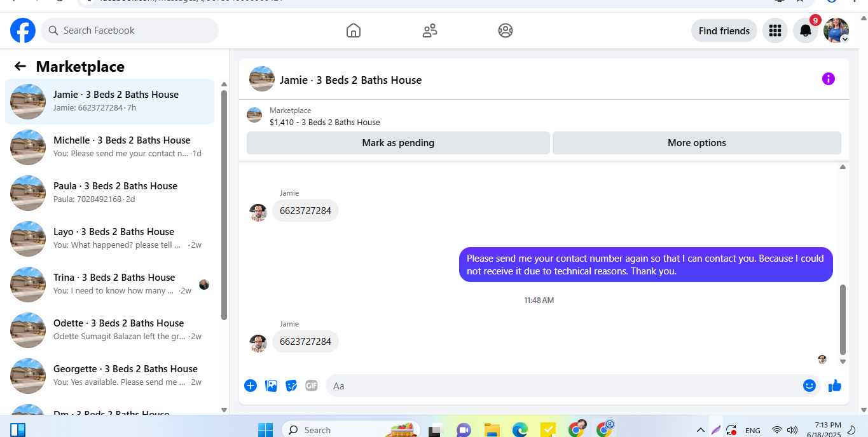Open the yellow sticky notes taskbar app
Screen dimensions: 868x437
[x=548, y=430]
